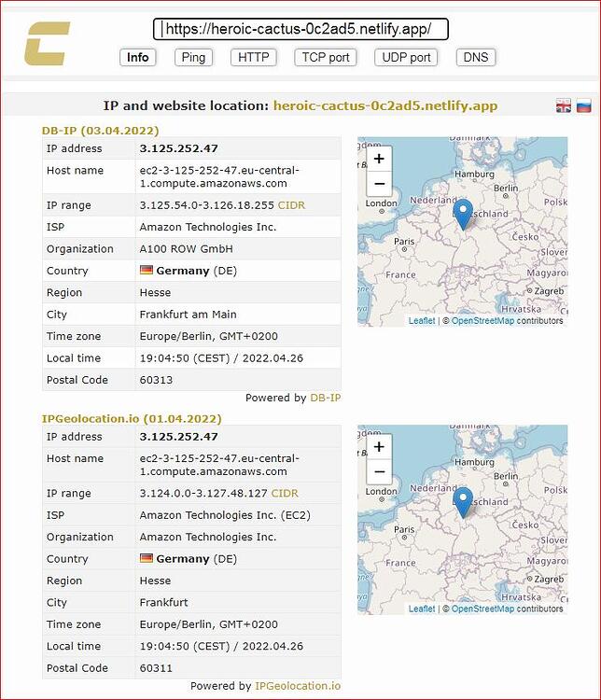Image resolution: width=601 pixels, height=700 pixels.
Task: Open the Ping tab
Action: click(x=193, y=58)
